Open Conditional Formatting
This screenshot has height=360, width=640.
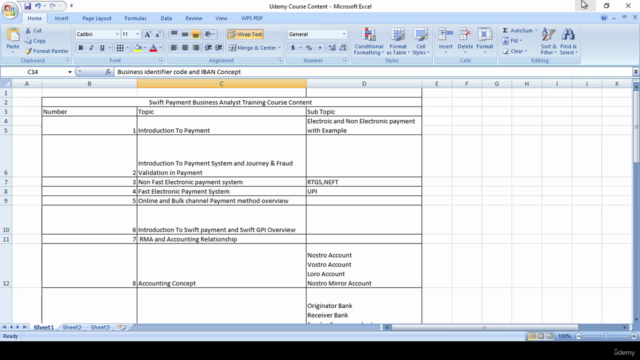369,41
